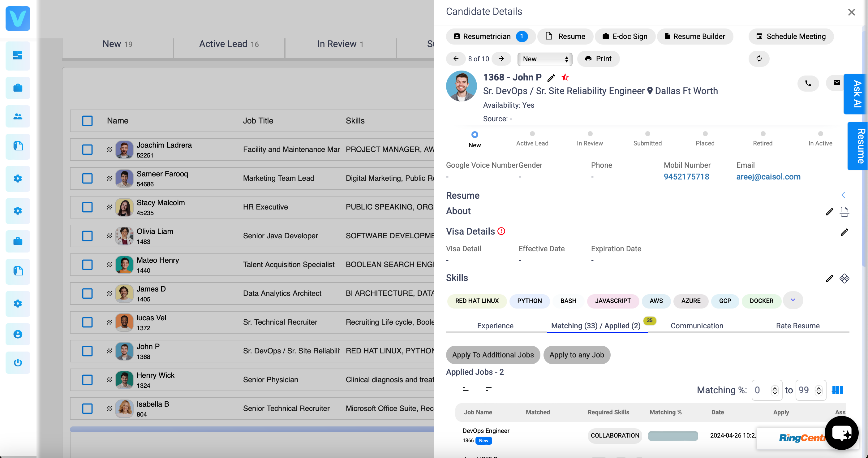Click Apply To Additional Jobs

[x=493, y=355]
